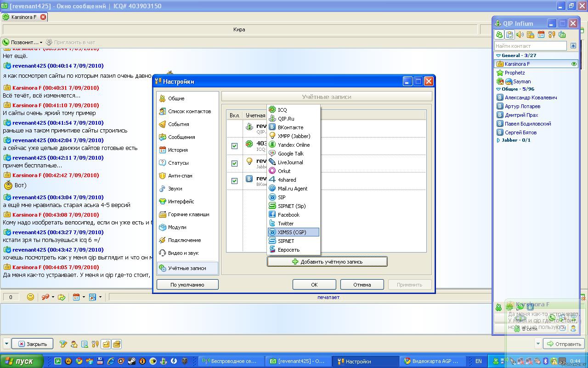Open Анти-спам settings section
Image resolution: width=588 pixels, height=368 pixels.
coord(187,176)
